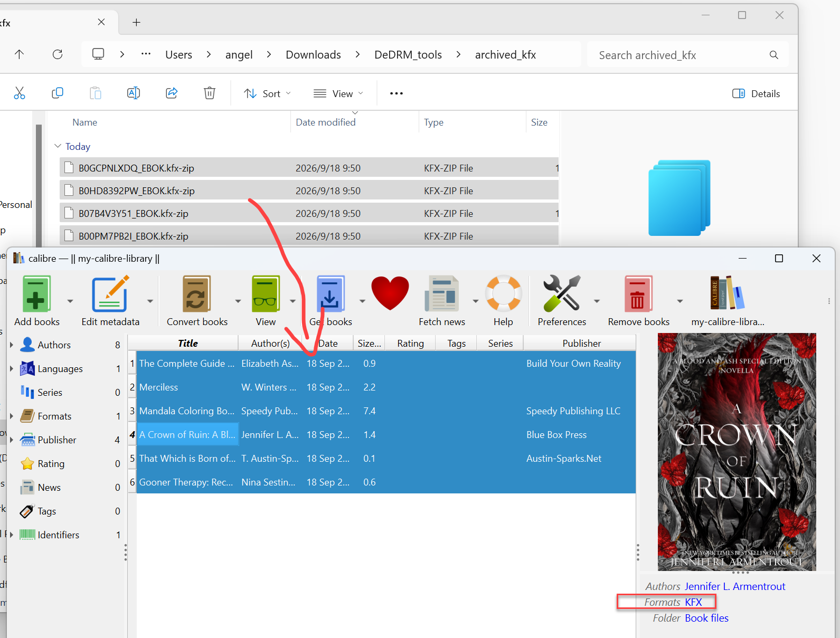Click the Add books icon in calibre
840x638 pixels.
pyautogui.click(x=36, y=294)
